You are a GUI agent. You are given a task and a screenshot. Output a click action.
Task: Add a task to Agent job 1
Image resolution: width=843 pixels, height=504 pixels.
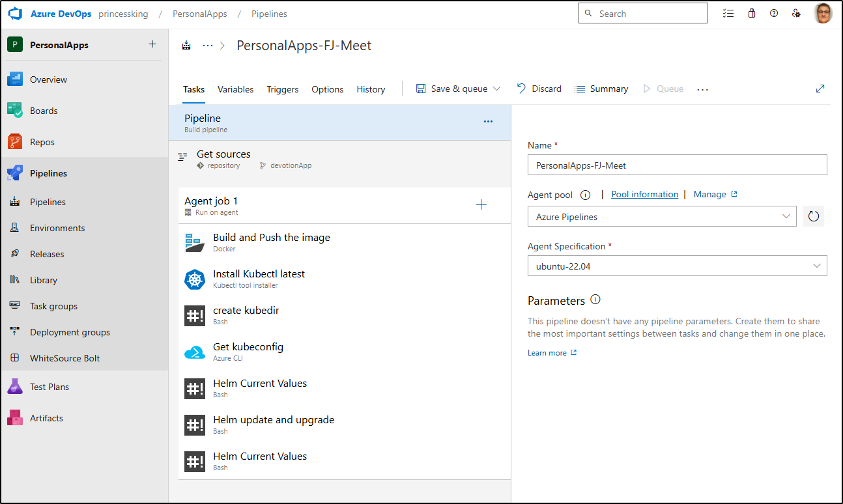(481, 204)
